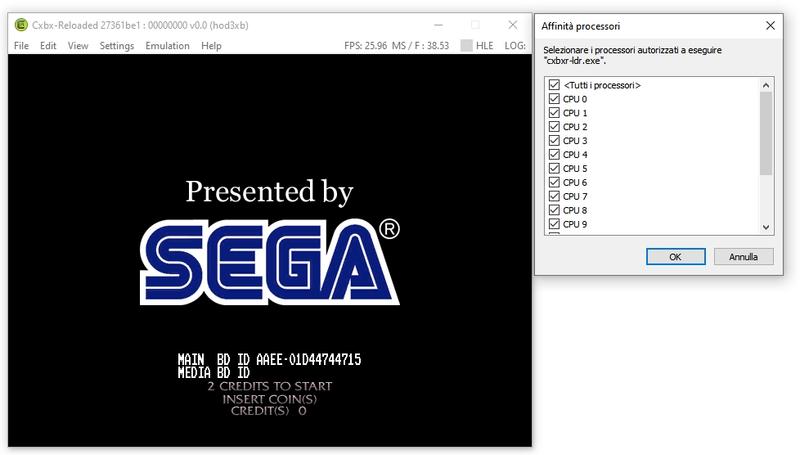Click the cxbxr-ldr.exe instruction text
Image resolution: width=800 pixels, height=455 pixels.
click(633, 55)
